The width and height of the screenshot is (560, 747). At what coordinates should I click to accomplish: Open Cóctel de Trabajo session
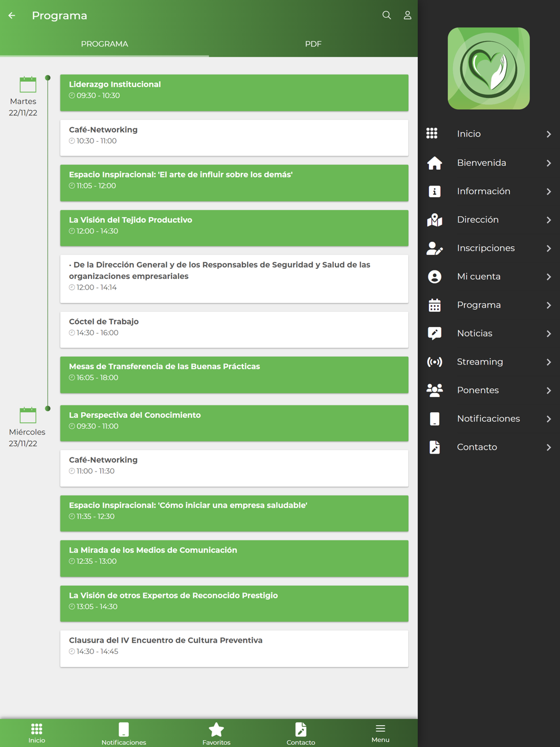(x=234, y=330)
